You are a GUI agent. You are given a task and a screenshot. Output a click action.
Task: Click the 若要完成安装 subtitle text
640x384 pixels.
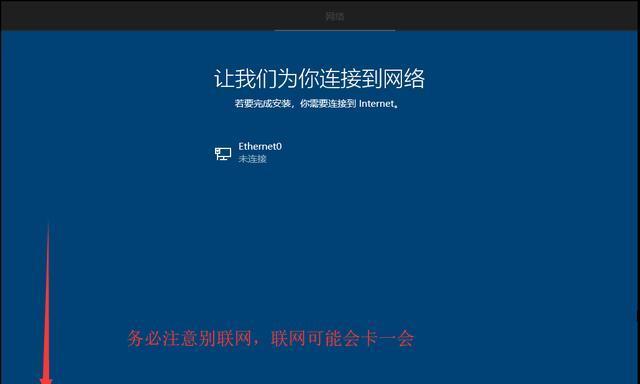[x=263, y=104]
